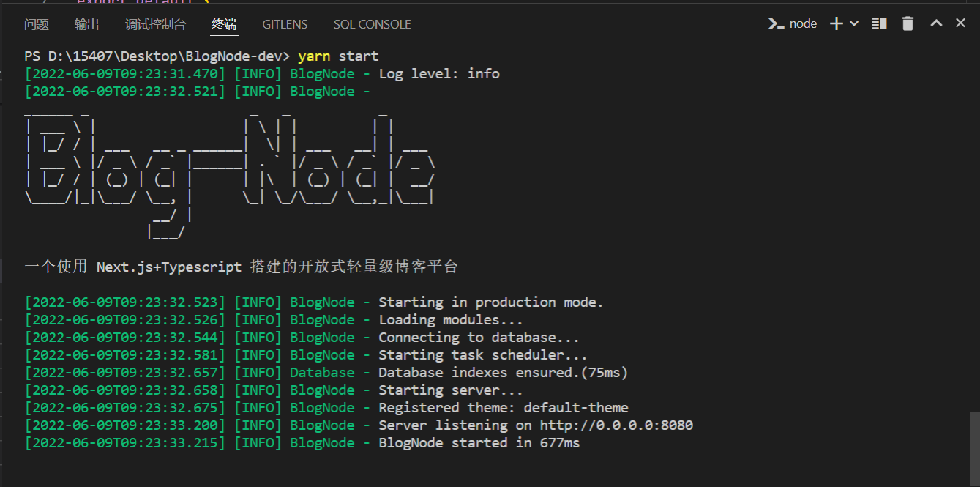Open the http://0.0.0.0:8080 server link
This screenshot has width=980, height=487.
pyautogui.click(x=616, y=425)
